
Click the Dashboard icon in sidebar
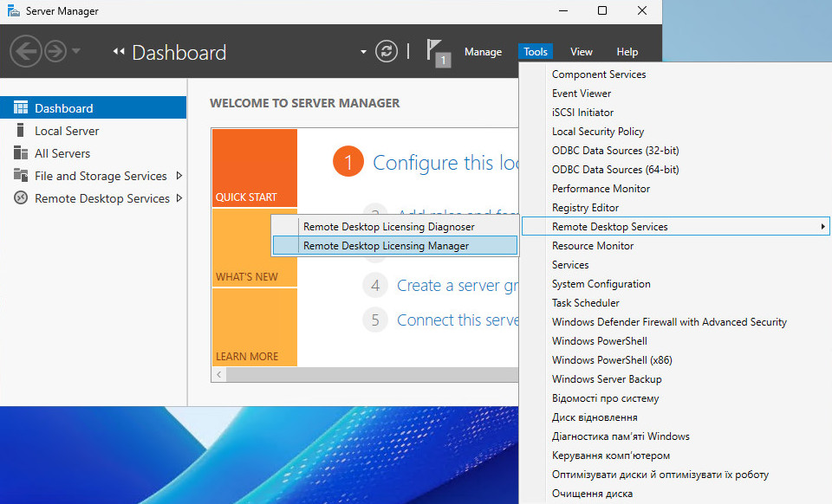point(21,107)
